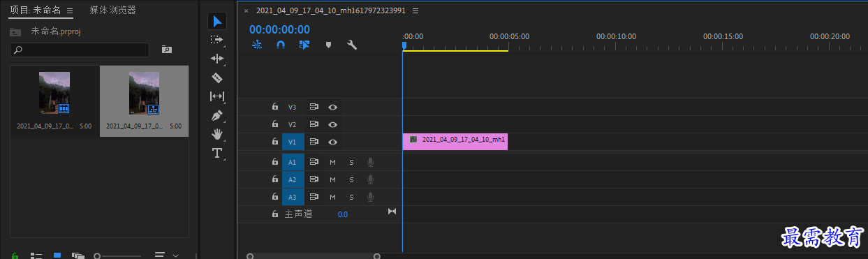Toggle track lock on V3
This screenshot has width=868, height=259.
click(275, 107)
